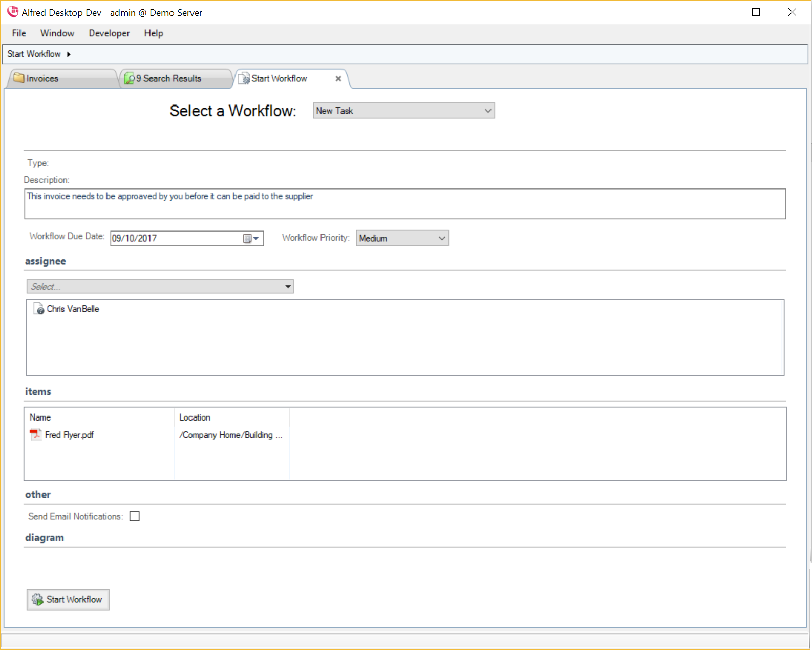Click the Start Workflow tab document icon

244,78
